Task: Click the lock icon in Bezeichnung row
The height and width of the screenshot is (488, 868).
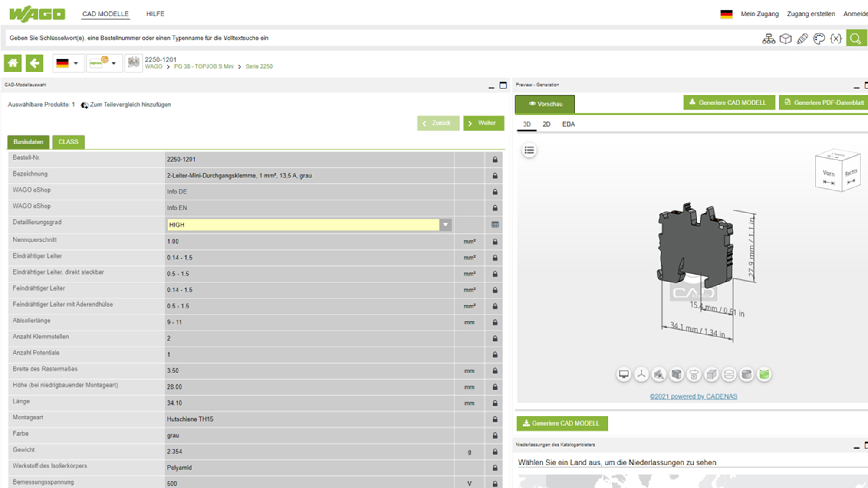Action: pyautogui.click(x=495, y=176)
